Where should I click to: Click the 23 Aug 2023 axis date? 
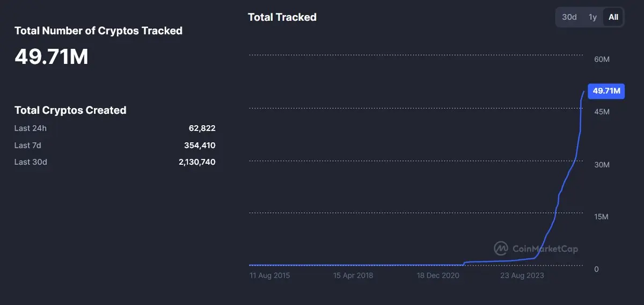[522, 275]
